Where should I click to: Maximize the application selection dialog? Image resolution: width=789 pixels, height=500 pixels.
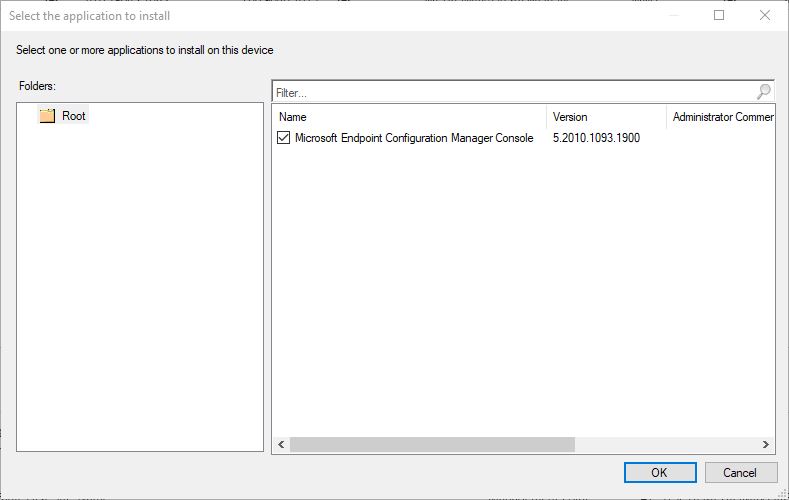coord(719,15)
